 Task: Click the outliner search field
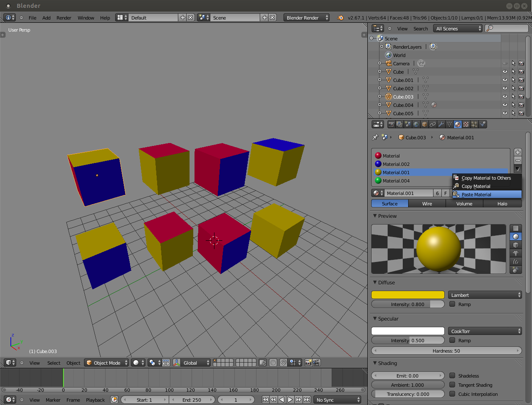click(x=507, y=28)
